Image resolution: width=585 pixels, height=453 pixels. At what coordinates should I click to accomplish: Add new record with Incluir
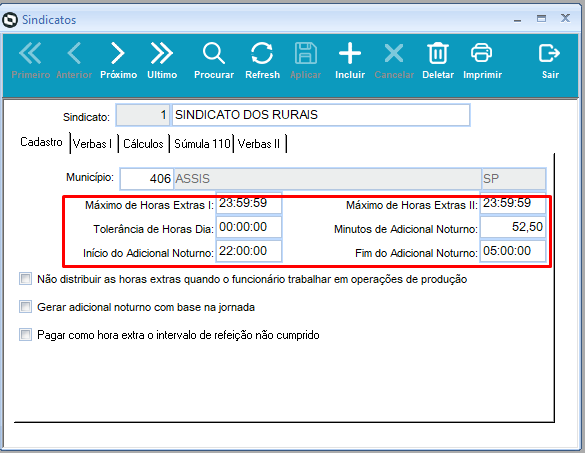point(350,60)
